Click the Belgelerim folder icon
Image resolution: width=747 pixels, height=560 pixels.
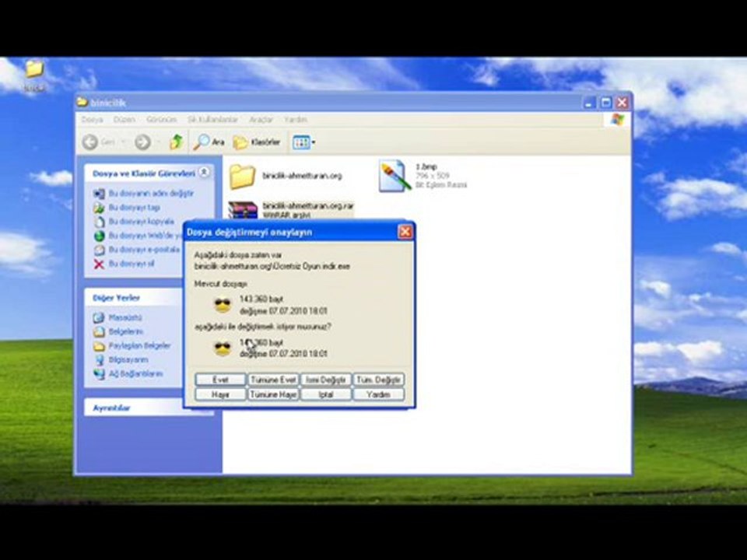[99, 331]
